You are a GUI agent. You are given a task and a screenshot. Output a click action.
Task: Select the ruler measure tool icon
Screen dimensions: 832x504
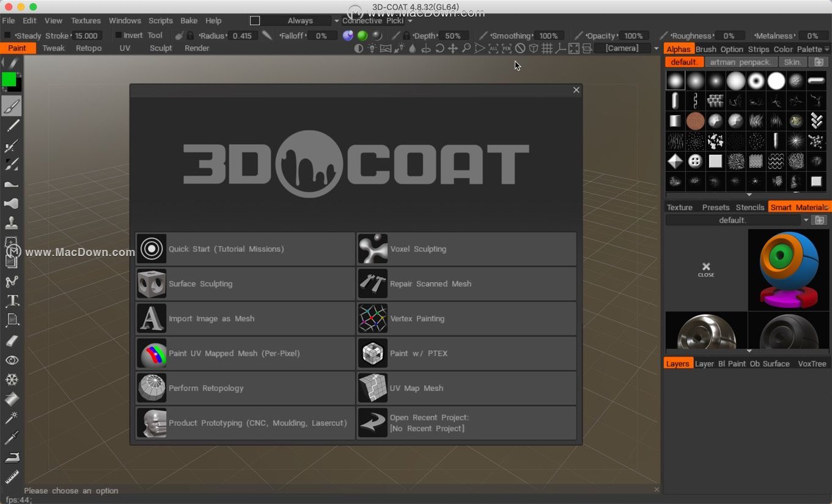tap(12, 477)
